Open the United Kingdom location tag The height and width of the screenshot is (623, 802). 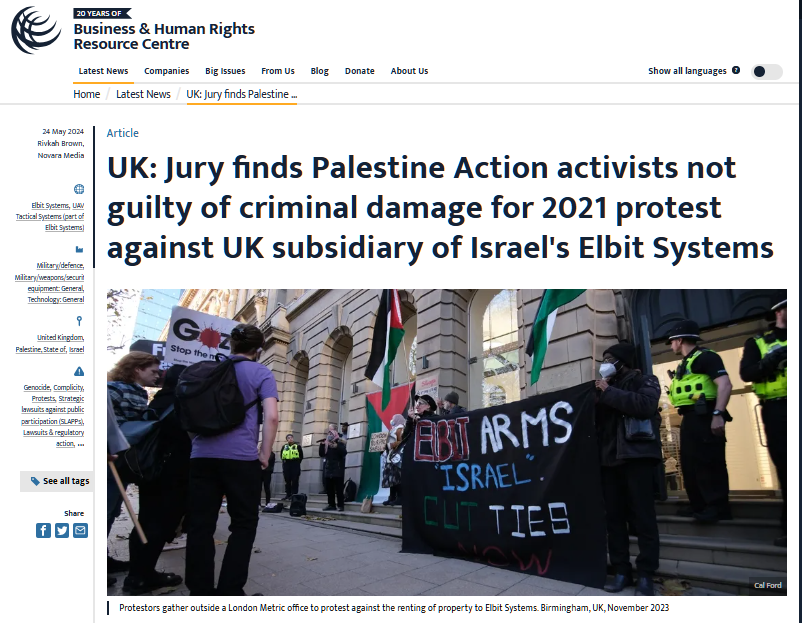click(x=60, y=338)
